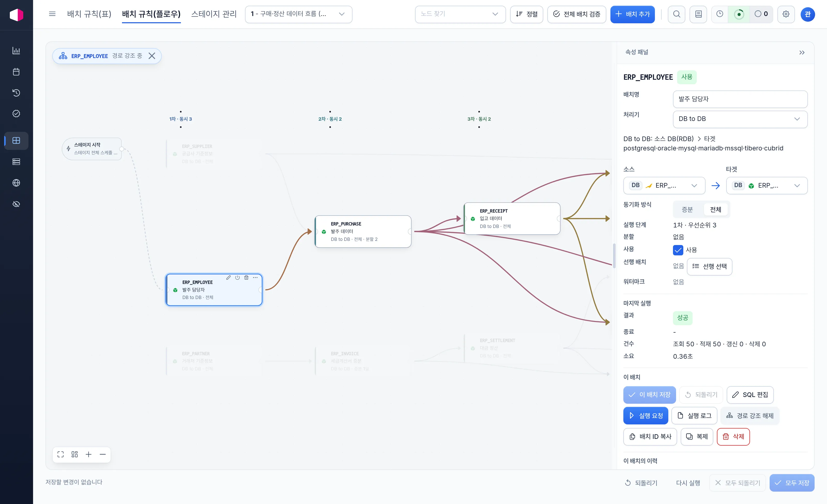Switch to 배치 규칙(표) tab

89,14
